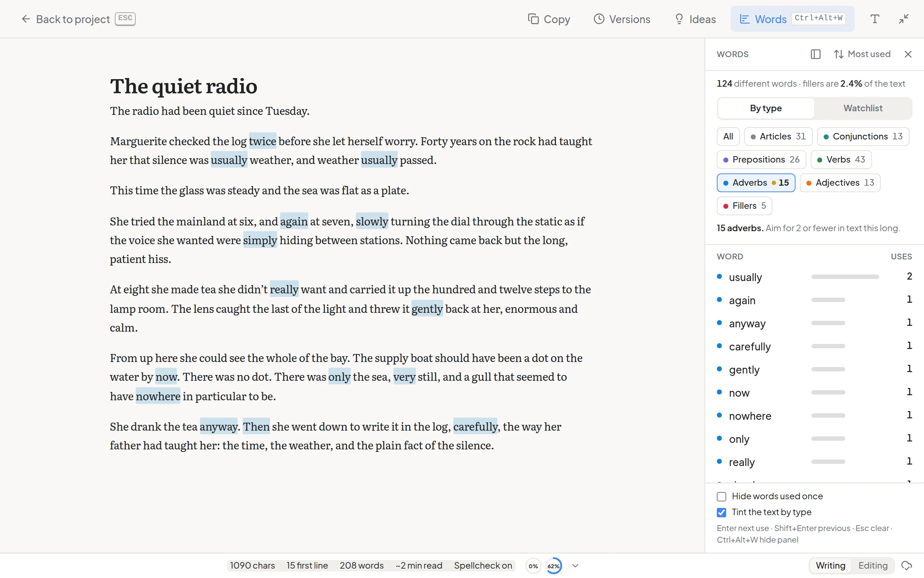The width and height of the screenshot is (924, 578).
Task: Toggle the Words panel button
Action: (792, 19)
